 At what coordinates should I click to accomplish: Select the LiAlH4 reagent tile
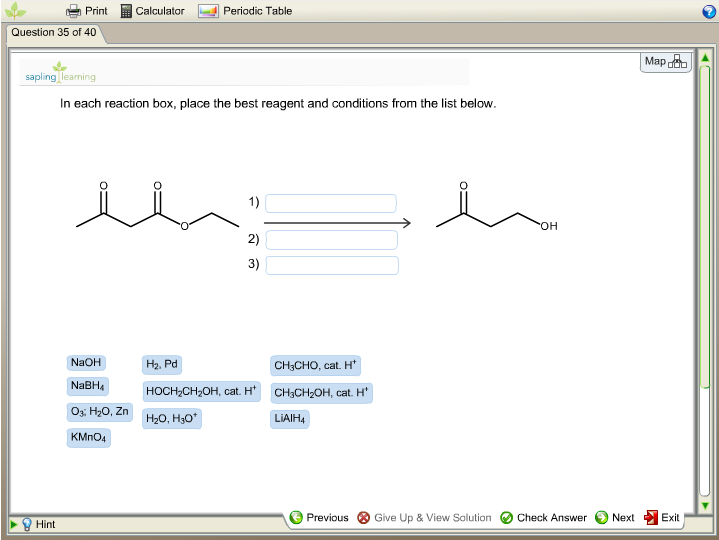pos(289,419)
